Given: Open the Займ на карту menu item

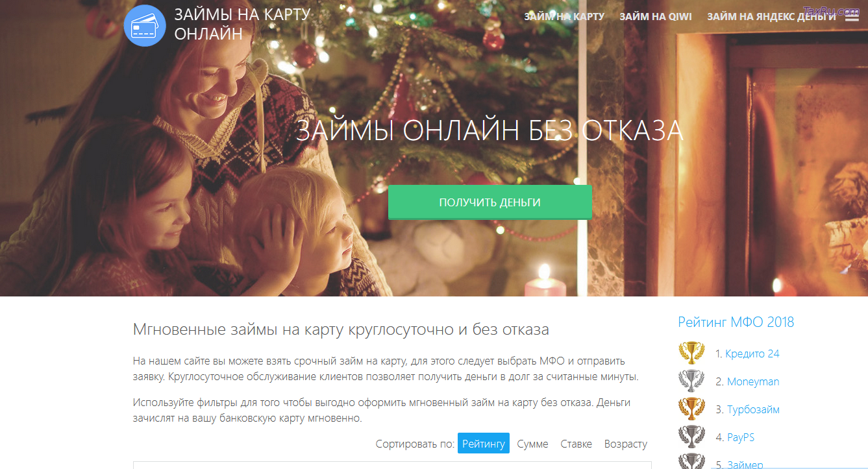Looking at the screenshot, I should click(x=564, y=16).
